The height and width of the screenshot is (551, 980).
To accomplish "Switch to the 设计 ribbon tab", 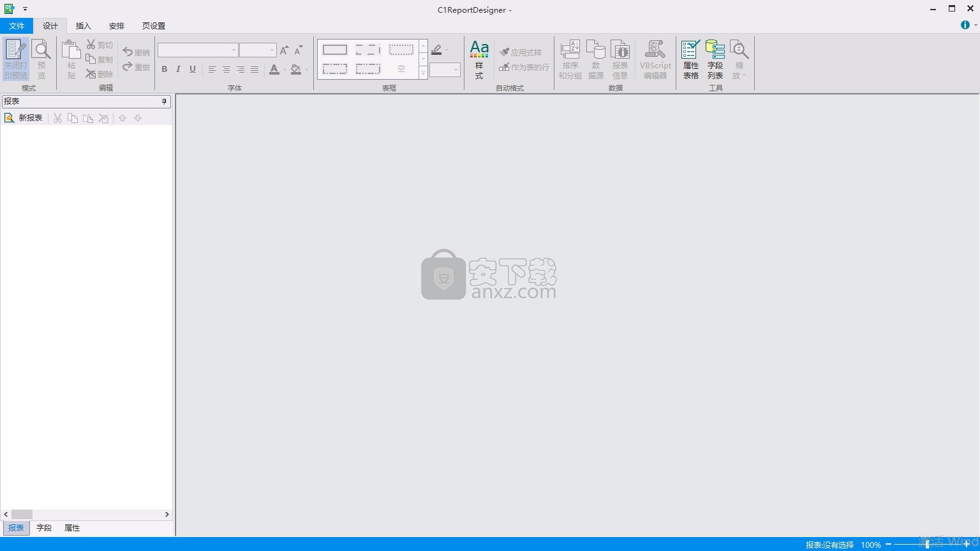I will tap(50, 26).
